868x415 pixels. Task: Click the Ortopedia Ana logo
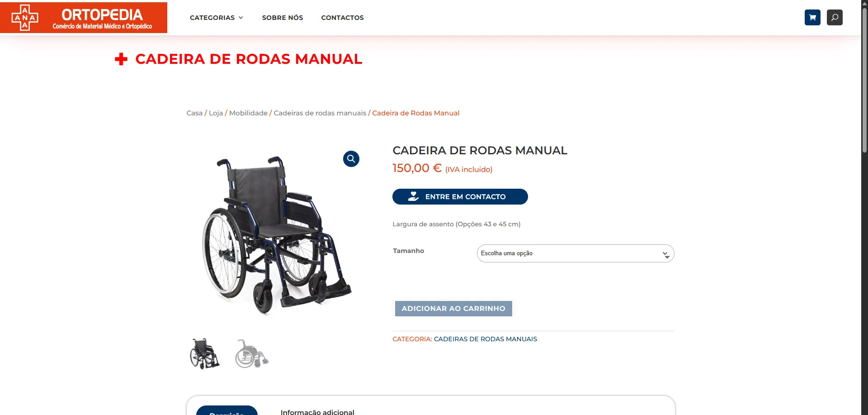(x=84, y=18)
